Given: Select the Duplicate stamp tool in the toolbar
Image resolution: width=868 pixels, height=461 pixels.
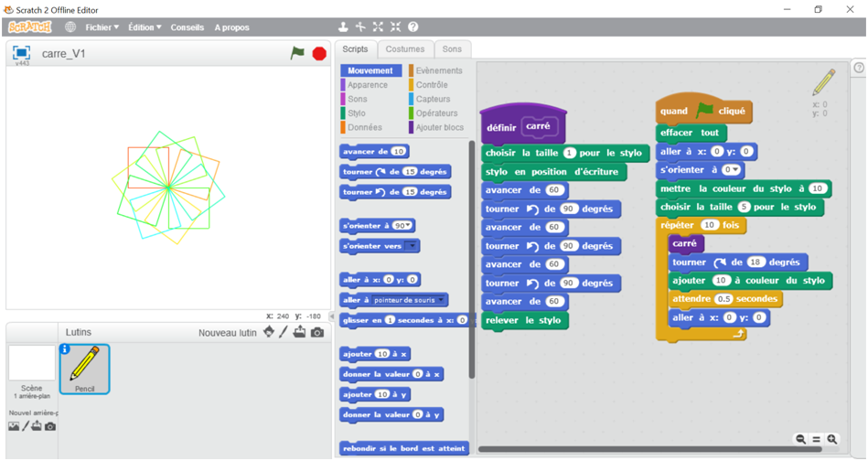Looking at the screenshot, I should [343, 27].
